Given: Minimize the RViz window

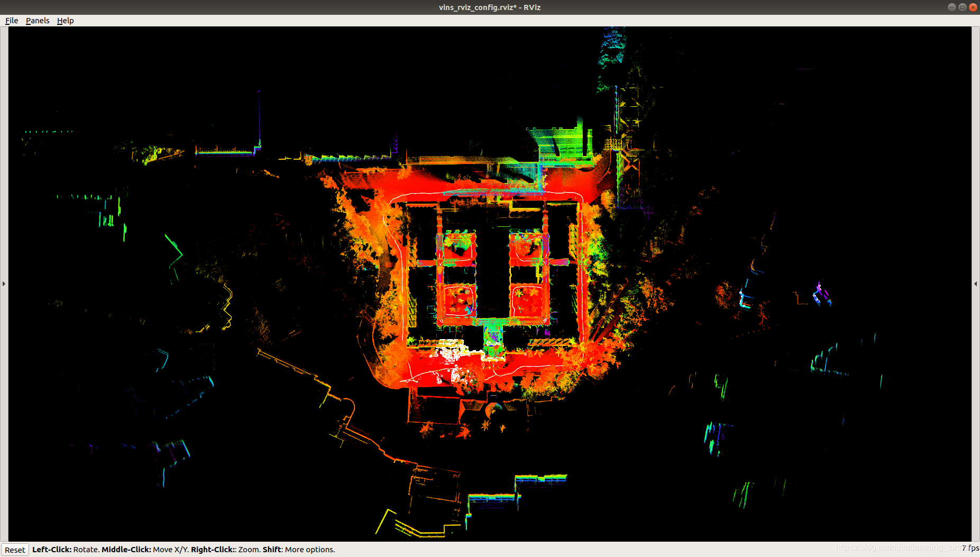Looking at the screenshot, I should [x=952, y=7].
